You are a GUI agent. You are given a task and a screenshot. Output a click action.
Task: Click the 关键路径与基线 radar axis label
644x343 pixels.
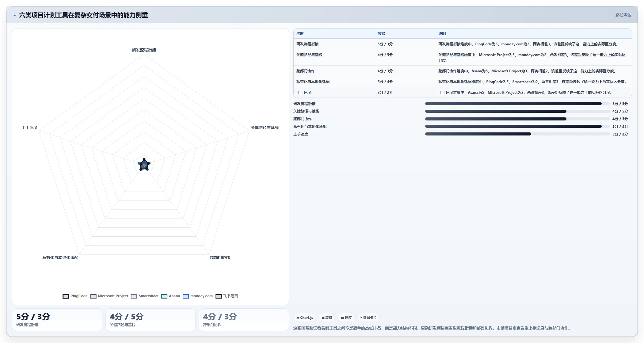(265, 128)
